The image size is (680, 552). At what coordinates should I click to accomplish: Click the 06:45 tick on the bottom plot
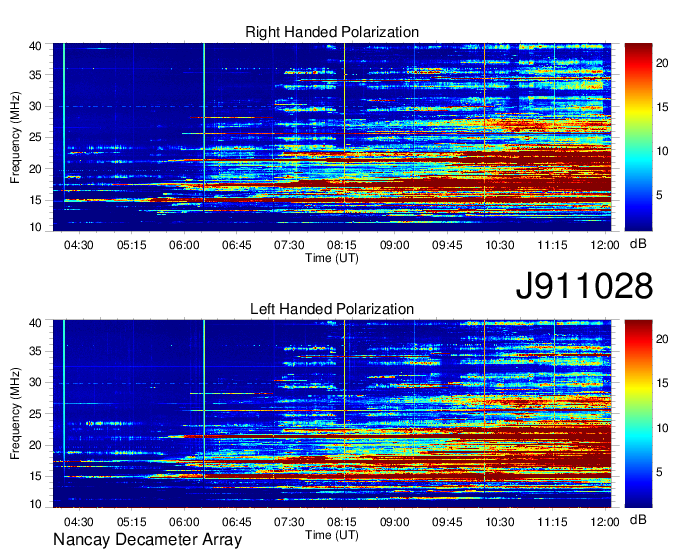pos(237,522)
